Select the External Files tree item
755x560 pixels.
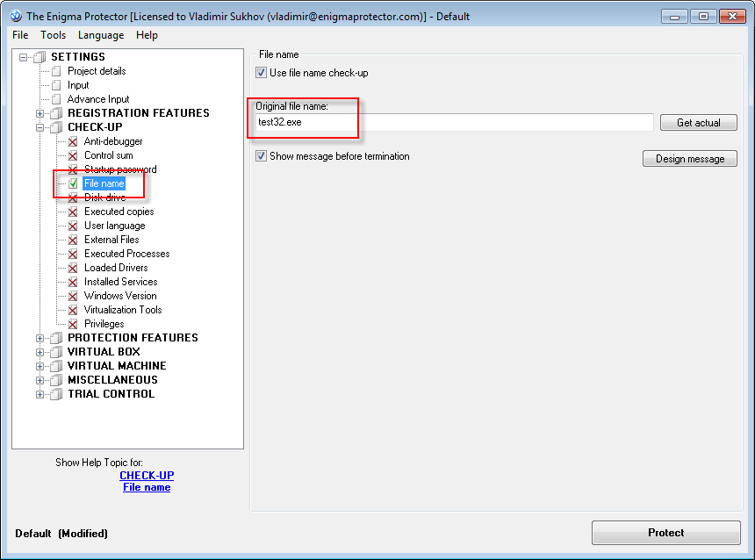(111, 240)
